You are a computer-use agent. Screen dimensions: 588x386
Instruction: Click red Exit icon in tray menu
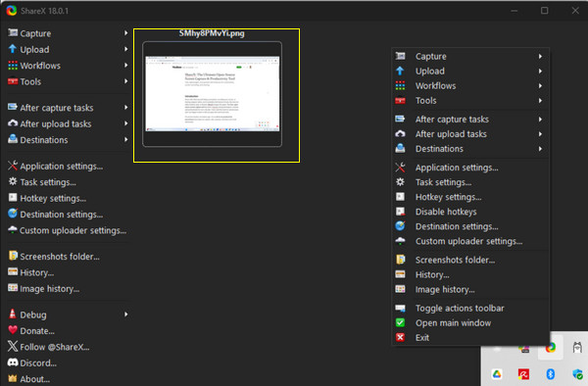tap(400, 337)
